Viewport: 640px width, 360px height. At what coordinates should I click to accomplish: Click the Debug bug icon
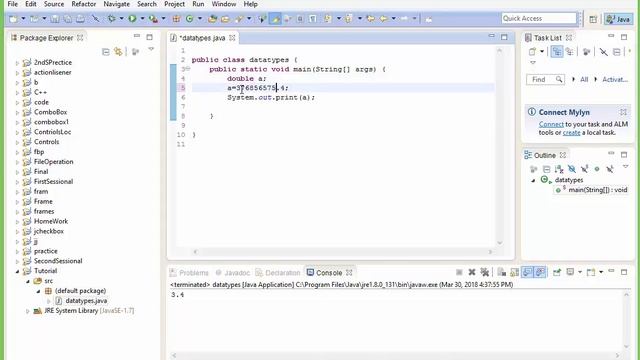[x=111, y=18]
